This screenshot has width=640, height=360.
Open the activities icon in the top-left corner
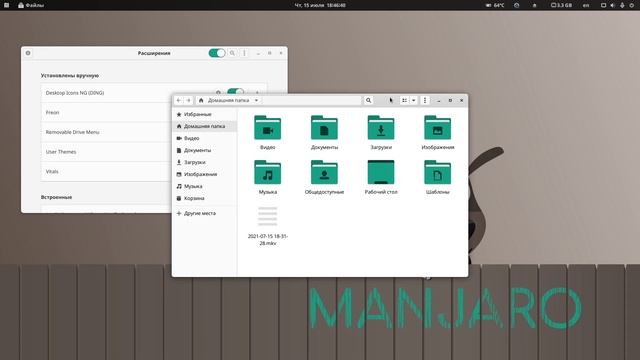[x=7, y=5]
